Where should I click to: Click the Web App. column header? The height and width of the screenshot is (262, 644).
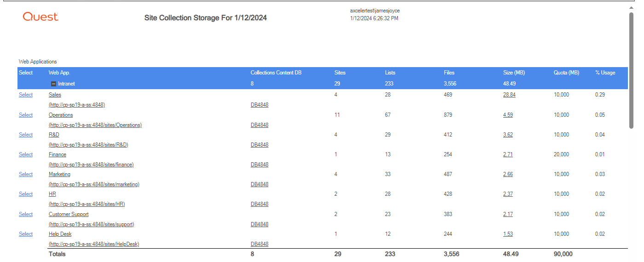[x=59, y=73]
